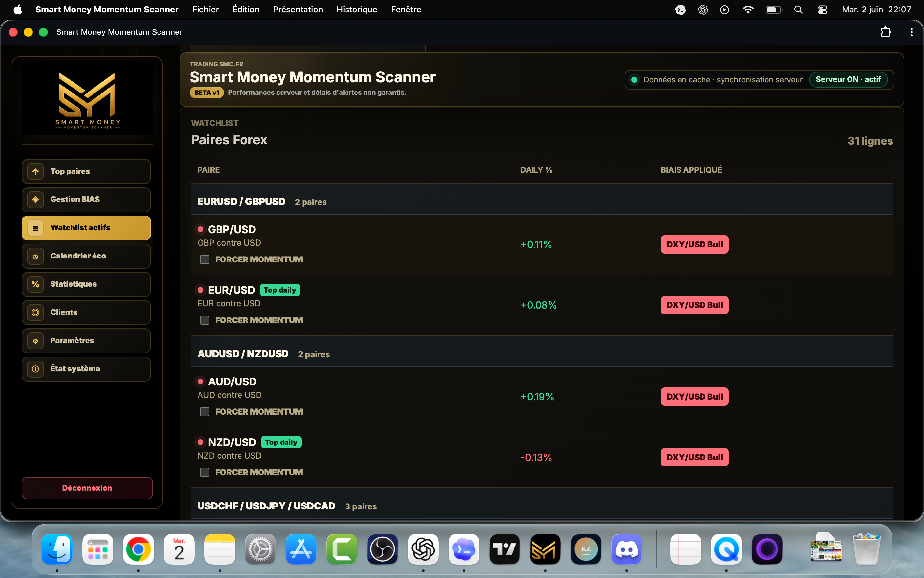Click the BIAIS APPLIQUÉ column header
This screenshot has height=578, width=924.
coord(691,170)
